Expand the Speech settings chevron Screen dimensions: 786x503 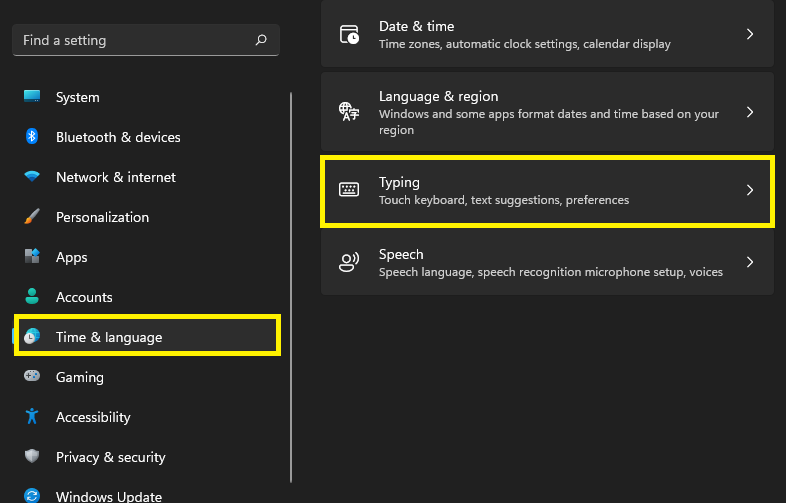pyautogui.click(x=750, y=262)
